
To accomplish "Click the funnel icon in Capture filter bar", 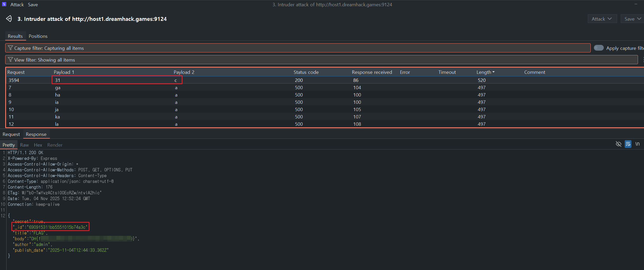I will click(10, 48).
